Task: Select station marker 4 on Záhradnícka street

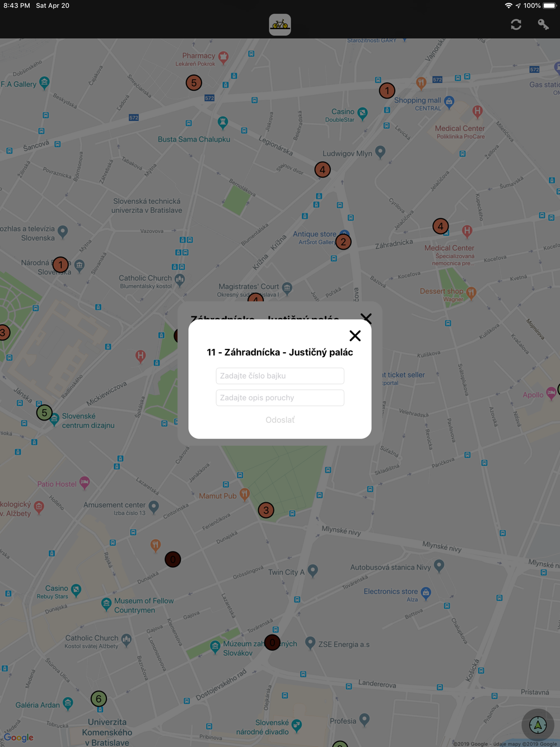Action: 441,226
